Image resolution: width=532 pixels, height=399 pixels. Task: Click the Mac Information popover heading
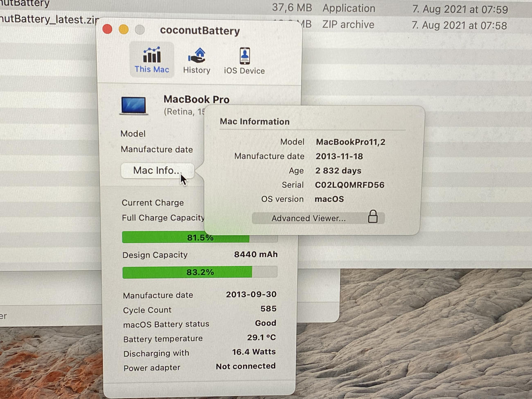click(x=255, y=122)
